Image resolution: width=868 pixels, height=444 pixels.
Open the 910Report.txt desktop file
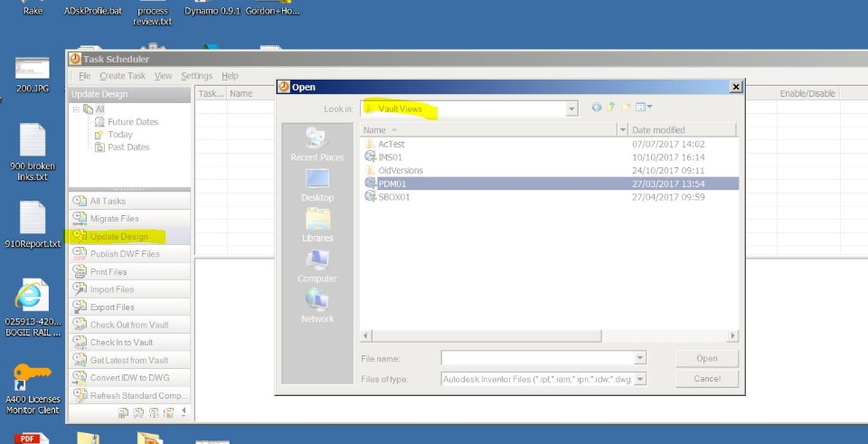[x=33, y=224]
